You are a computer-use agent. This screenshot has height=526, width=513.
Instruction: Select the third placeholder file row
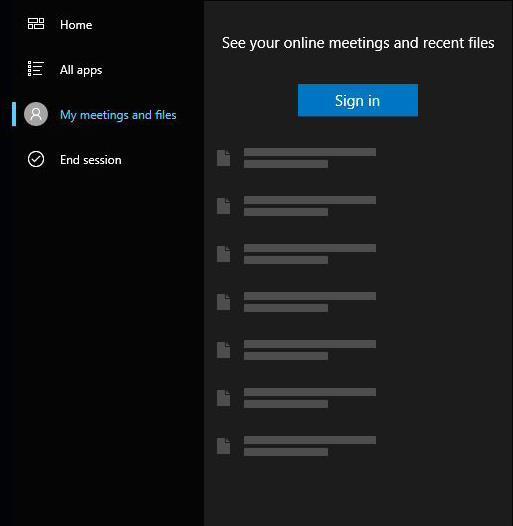296,254
